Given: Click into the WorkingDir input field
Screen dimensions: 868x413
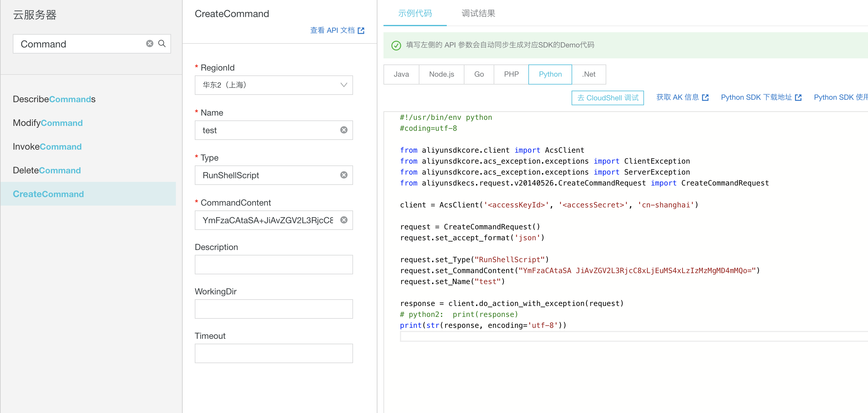Looking at the screenshot, I should [274, 309].
